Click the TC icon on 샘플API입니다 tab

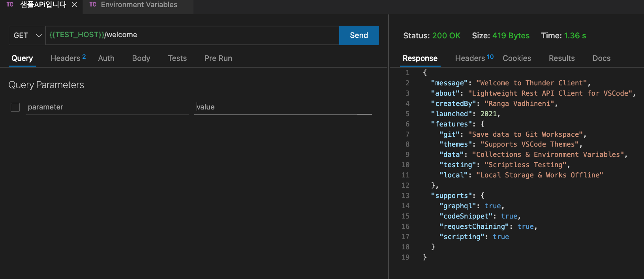pos(10,5)
